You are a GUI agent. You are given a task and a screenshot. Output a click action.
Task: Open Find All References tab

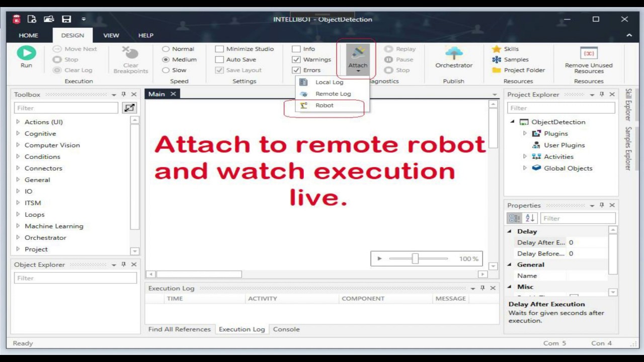[180, 329]
